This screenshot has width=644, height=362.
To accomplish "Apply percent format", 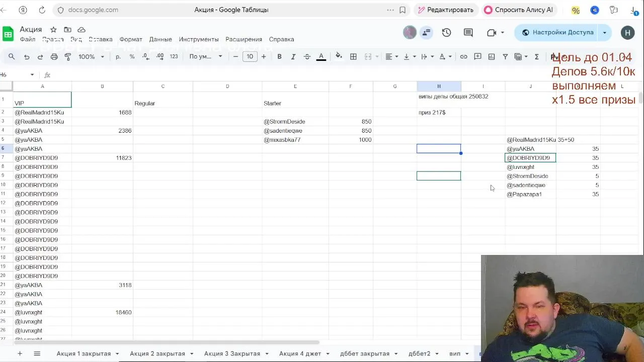I will pos(132,57).
